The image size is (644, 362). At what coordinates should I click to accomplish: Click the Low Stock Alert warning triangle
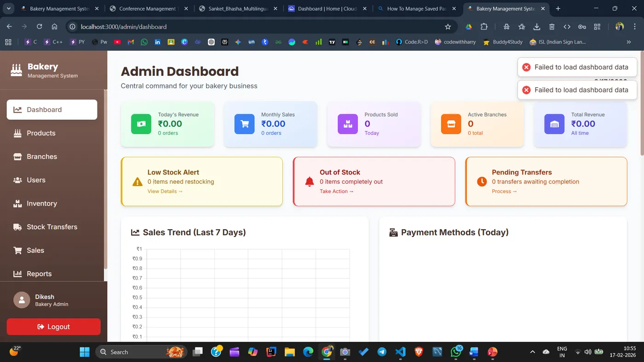(x=138, y=182)
